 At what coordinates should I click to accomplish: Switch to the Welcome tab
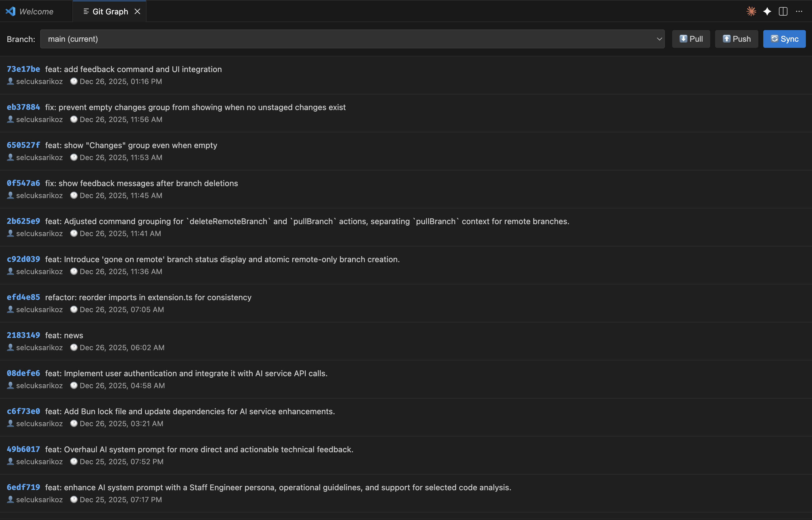pos(36,11)
